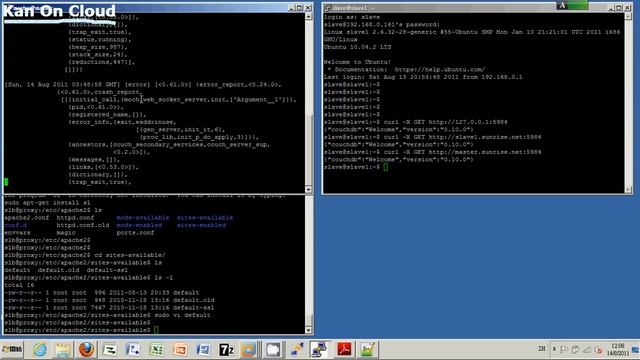The height and width of the screenshot is (360, 640).
Task: Maximize the slave@slave1 PuTTY window
Action: tap(619, 8)
